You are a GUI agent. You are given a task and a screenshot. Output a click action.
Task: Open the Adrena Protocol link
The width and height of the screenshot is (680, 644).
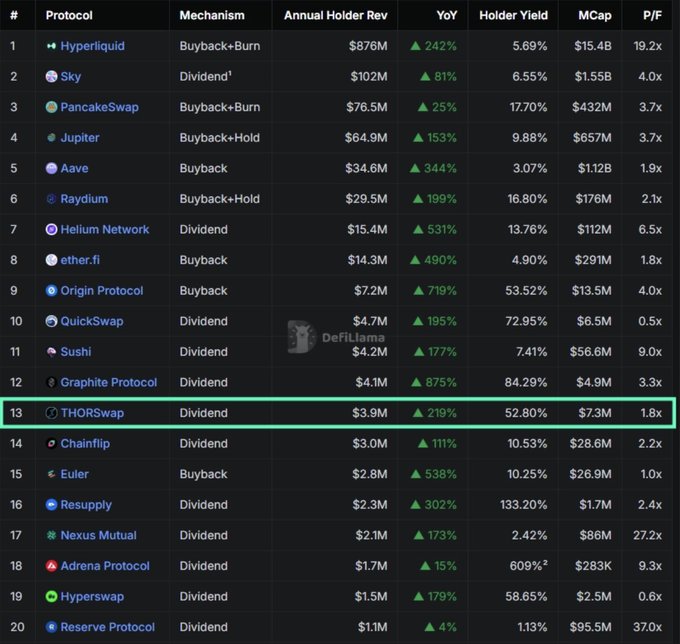pyautogui.click(x=105, y=566)
